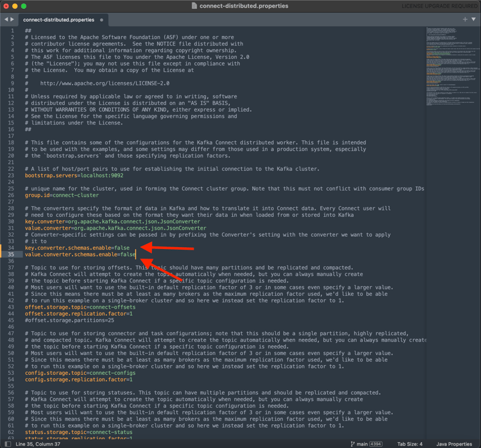
Task: Click the minimap code overview
Action: click(453, 67)
